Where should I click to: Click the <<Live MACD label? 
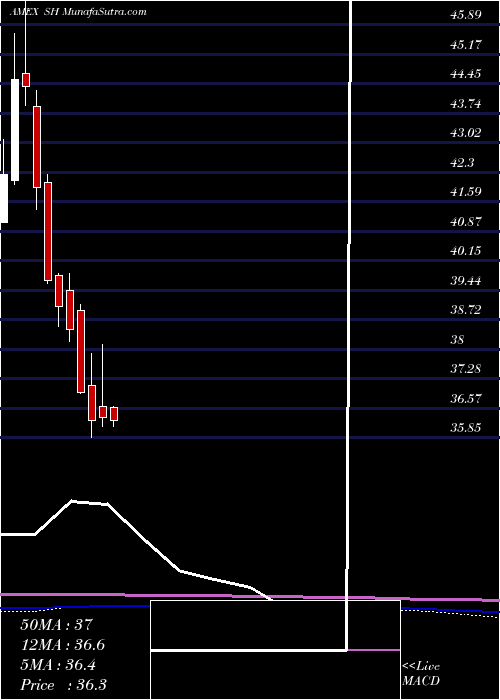pos(421,674)
